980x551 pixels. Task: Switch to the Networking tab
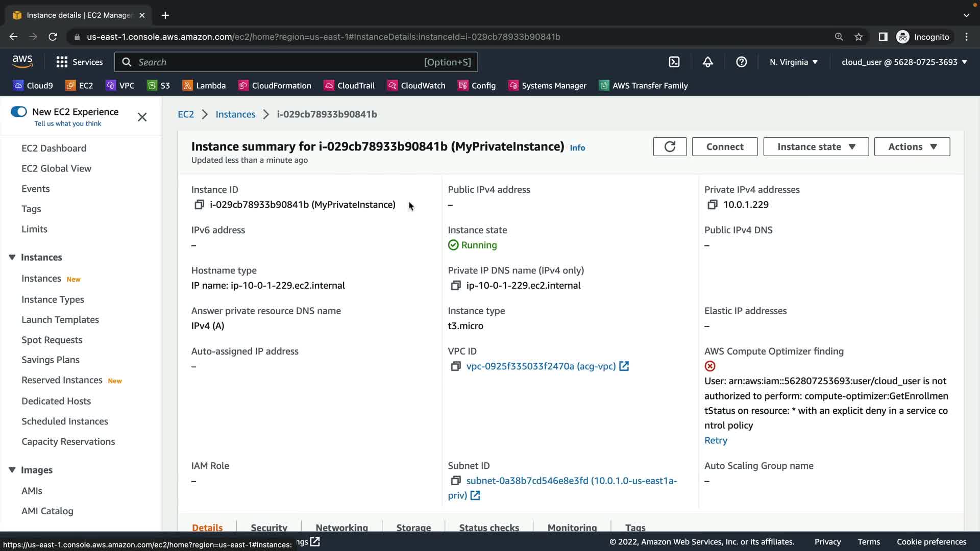[x=341, y=527]
